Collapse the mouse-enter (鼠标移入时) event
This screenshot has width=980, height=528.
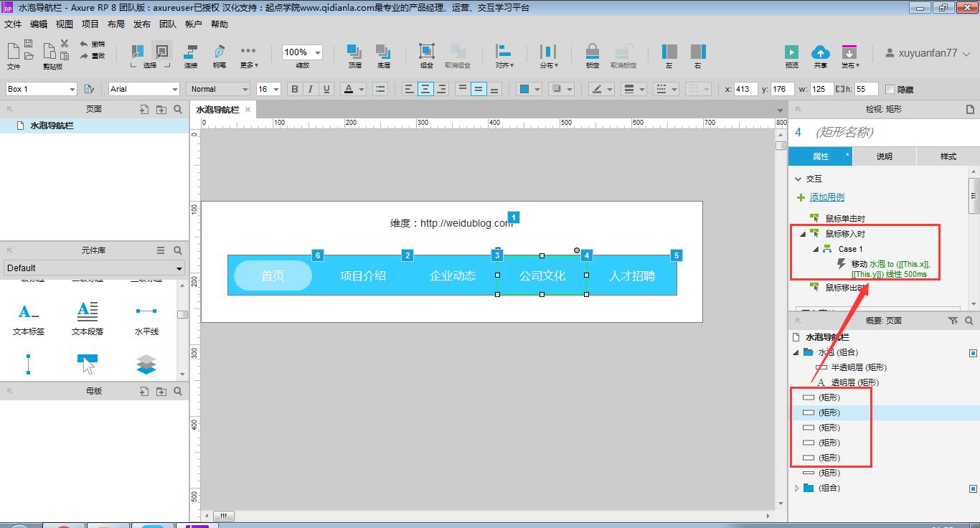tap(803, 234)
